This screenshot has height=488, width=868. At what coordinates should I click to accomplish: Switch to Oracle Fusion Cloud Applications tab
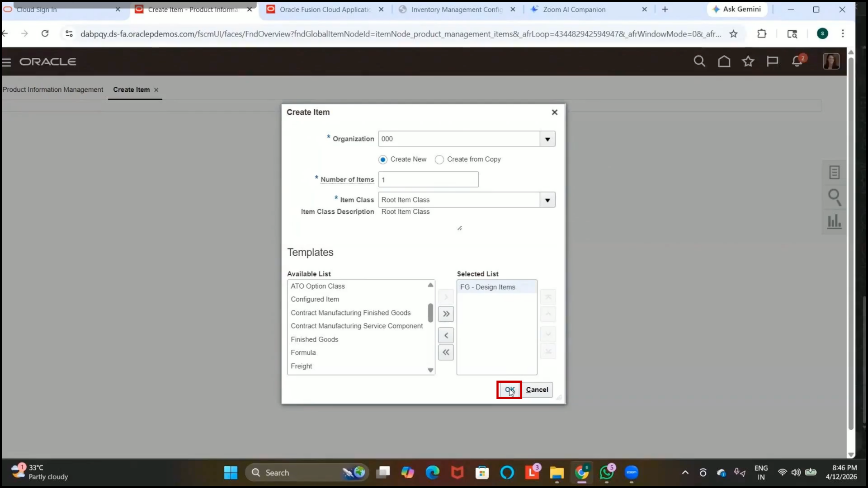pos(325,9)
